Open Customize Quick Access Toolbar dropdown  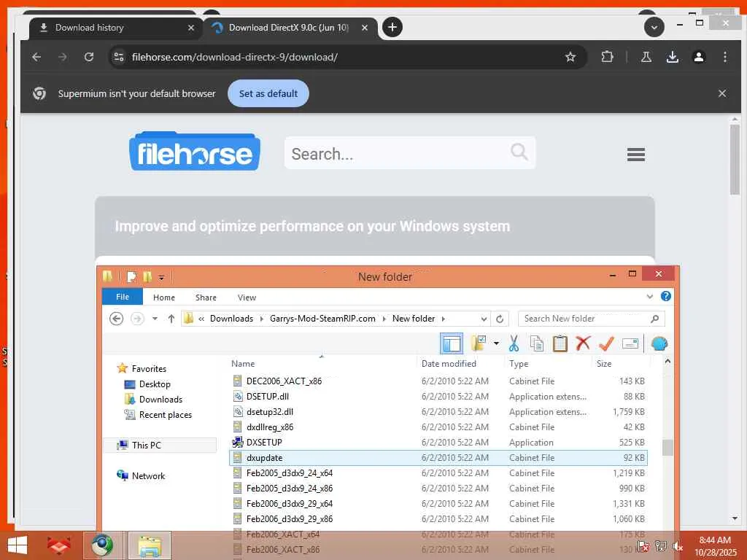point(161,277)
